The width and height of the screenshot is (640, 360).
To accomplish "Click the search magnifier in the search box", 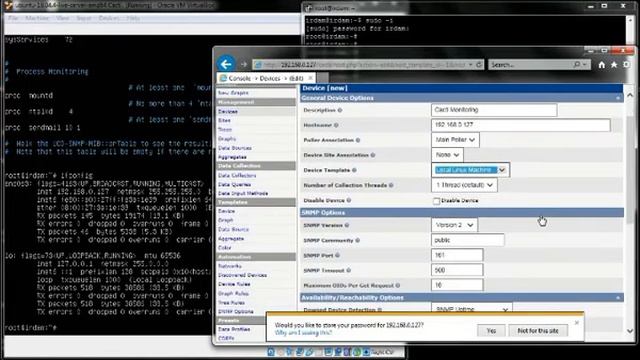I will tap(577, 64).
